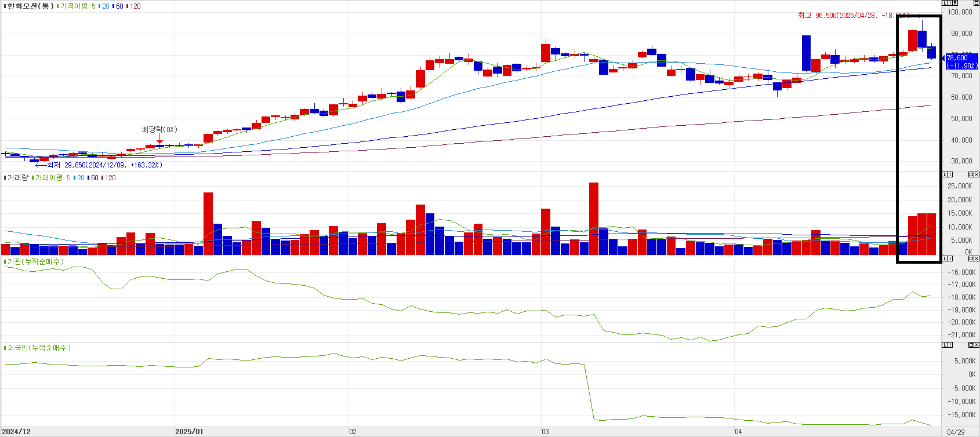Click the green marker before 기관(누적순매수)

(x=5, y=261)
